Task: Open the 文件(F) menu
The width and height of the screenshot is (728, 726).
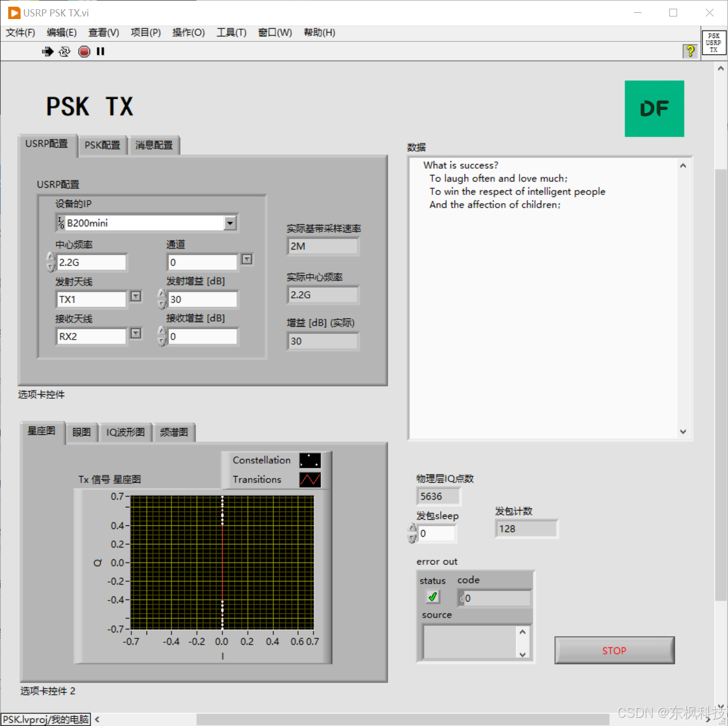Action: click(21, 33)
